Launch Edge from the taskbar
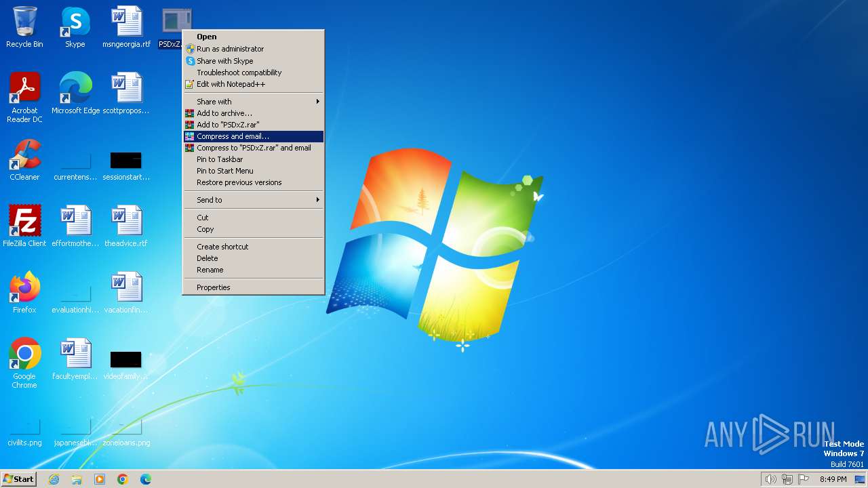The height and width of the screenshot is (488, 868). [146, 479]
